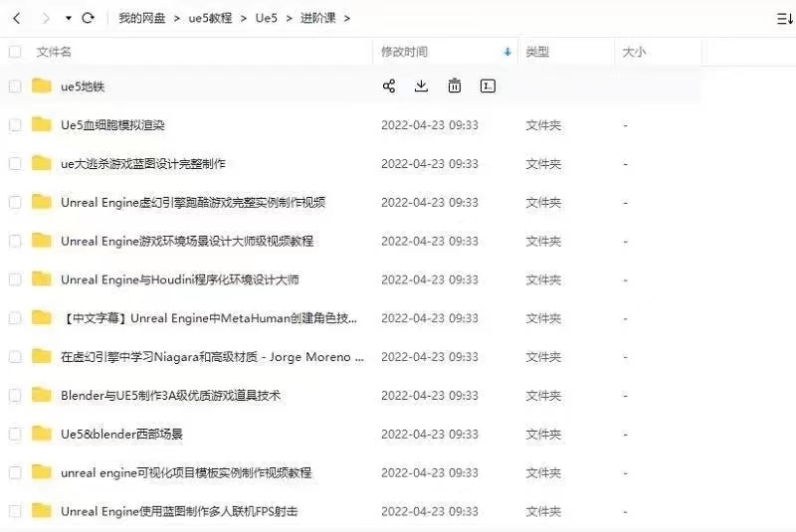Select the Ue5&blender西部场景 checkbox

click(15, 435)
